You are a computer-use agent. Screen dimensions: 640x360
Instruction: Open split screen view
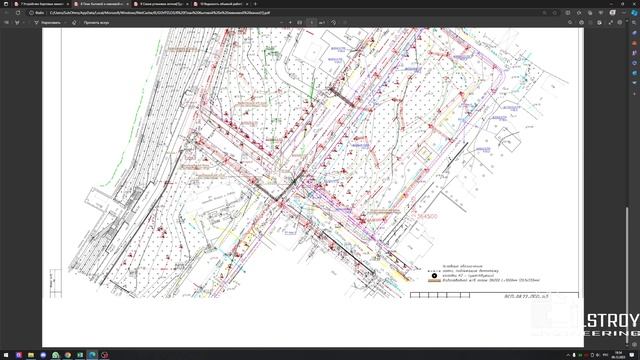pos(568,13)
